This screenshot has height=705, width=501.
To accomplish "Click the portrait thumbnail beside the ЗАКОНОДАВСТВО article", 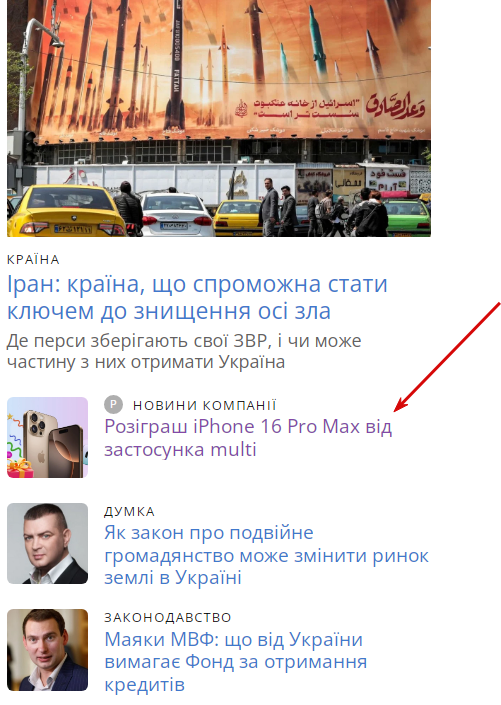I will pos(47,650).
